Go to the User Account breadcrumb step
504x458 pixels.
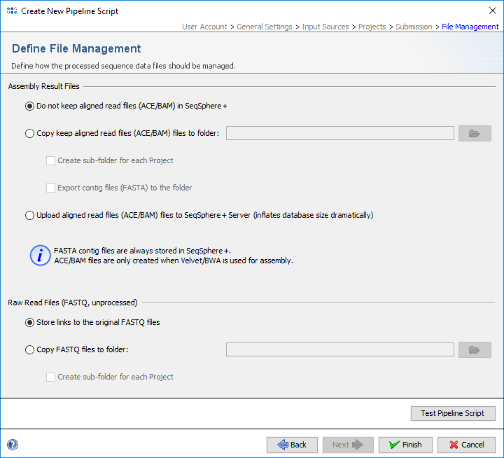pos(204,27)
